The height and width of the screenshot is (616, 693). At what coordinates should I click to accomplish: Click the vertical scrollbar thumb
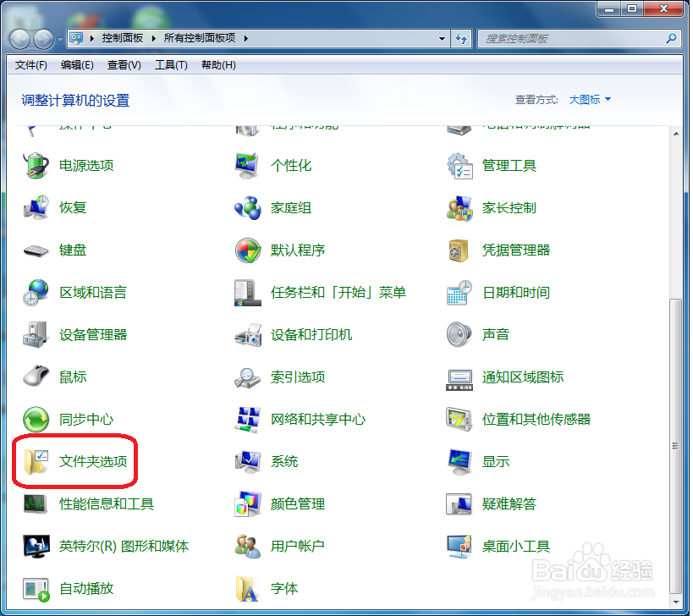tap(675, 445)
